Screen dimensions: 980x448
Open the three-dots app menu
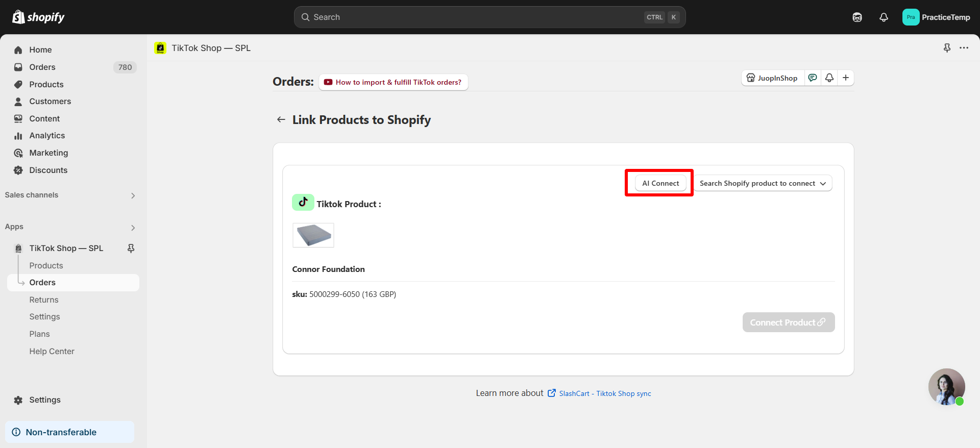click(x=964, y=48)
